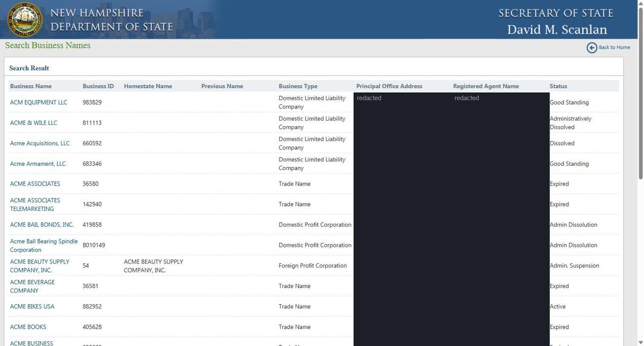Click Search Business Names page heading
The height and width of the screenshot is (346, 644).
[x=48, y=46]
